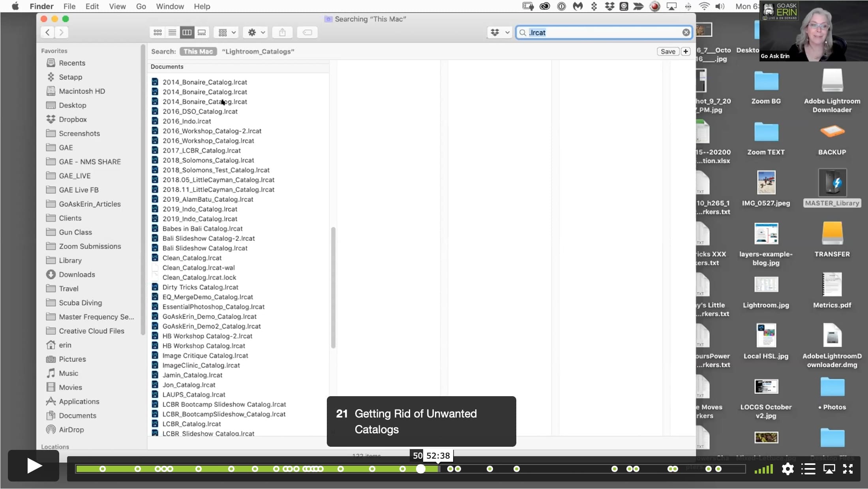Open the View menu
Screen dimensions: 868x489
pos(117,6)
